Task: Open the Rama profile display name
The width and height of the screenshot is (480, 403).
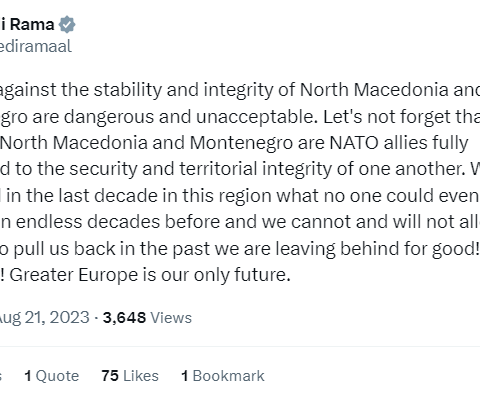Action: [27, 24]
